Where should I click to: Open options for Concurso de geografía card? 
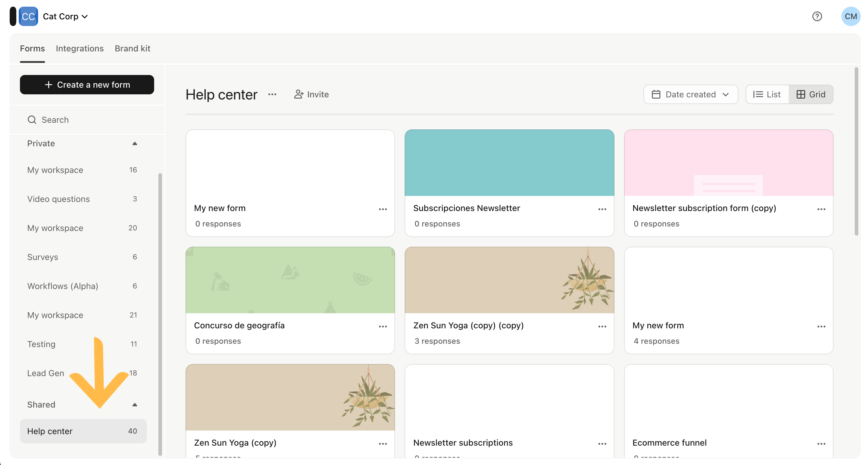[383, 327]
